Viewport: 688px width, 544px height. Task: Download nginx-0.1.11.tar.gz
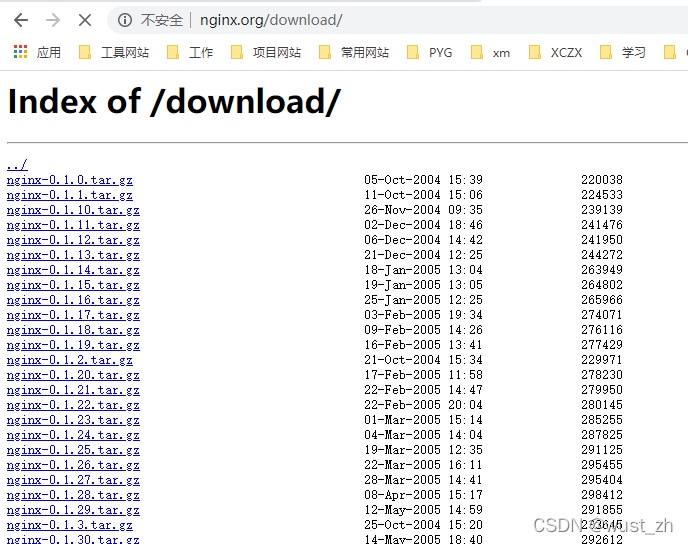pos(73,225)
